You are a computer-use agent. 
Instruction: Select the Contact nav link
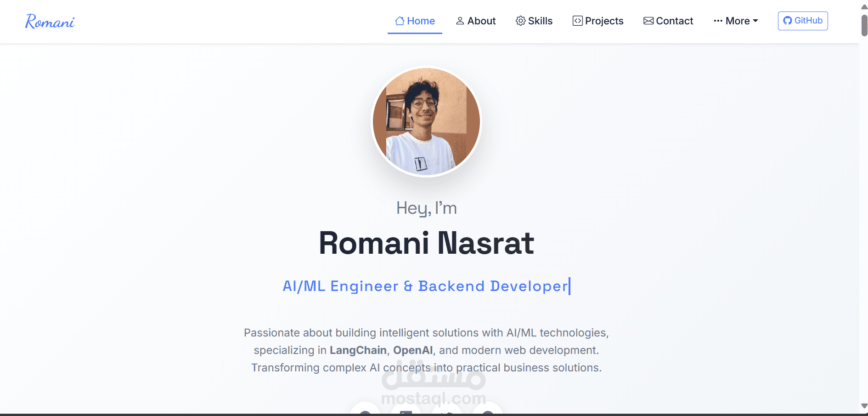click(668, 21)
